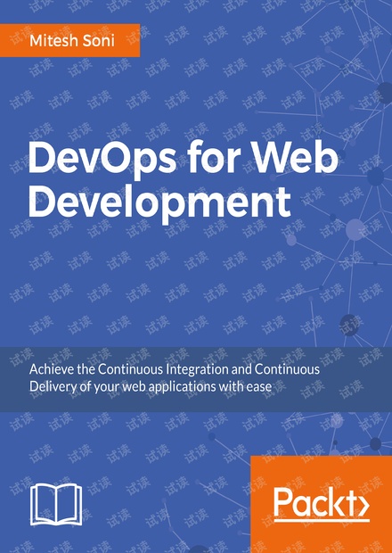The image size is (392, 553).
Task: Select the small pale node near Development
Action: (x=291, y=240)
